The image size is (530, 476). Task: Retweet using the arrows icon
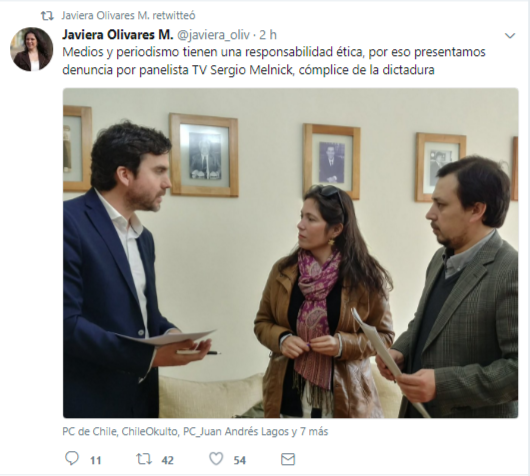pyautogui.click(x=144, y=459)
